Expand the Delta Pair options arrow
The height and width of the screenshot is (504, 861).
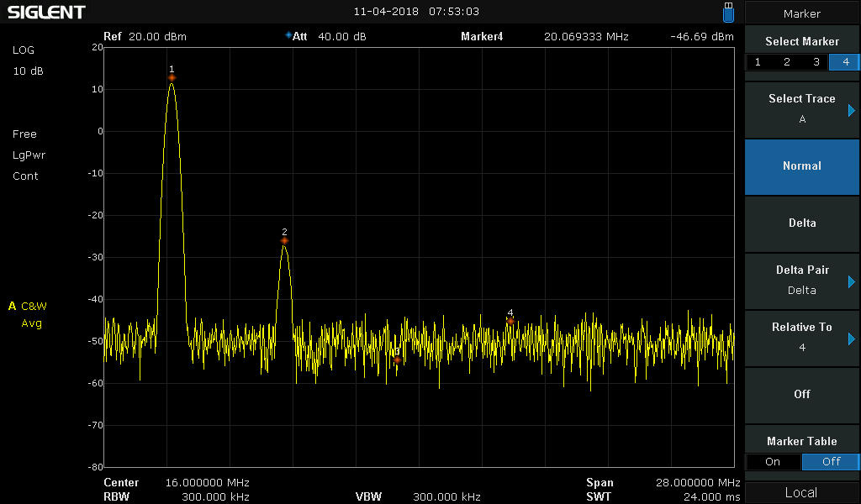(852, 281)
